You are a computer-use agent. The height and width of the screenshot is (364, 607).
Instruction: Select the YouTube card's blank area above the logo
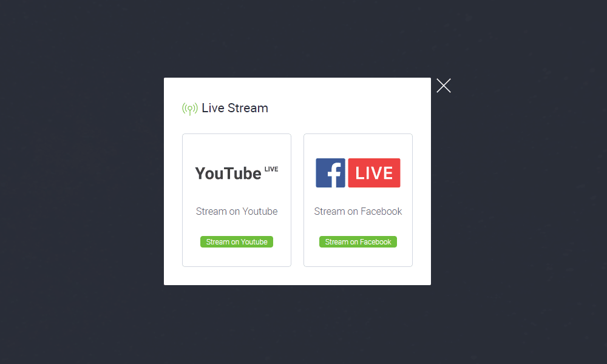tap(237, 148)
